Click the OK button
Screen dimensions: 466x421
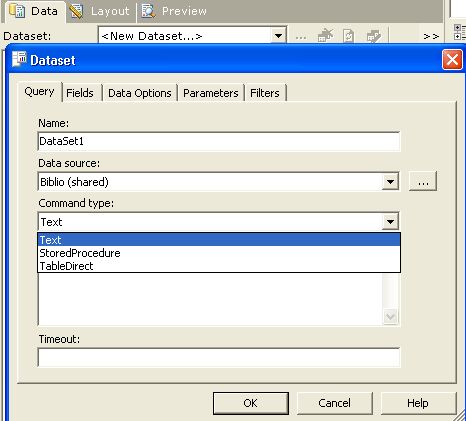[251, 403]
